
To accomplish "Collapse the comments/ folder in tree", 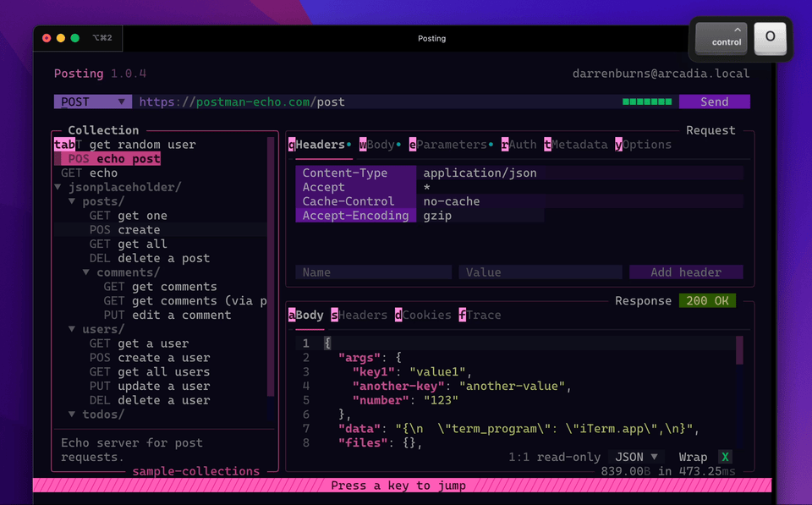I will [x=86, y=272].
